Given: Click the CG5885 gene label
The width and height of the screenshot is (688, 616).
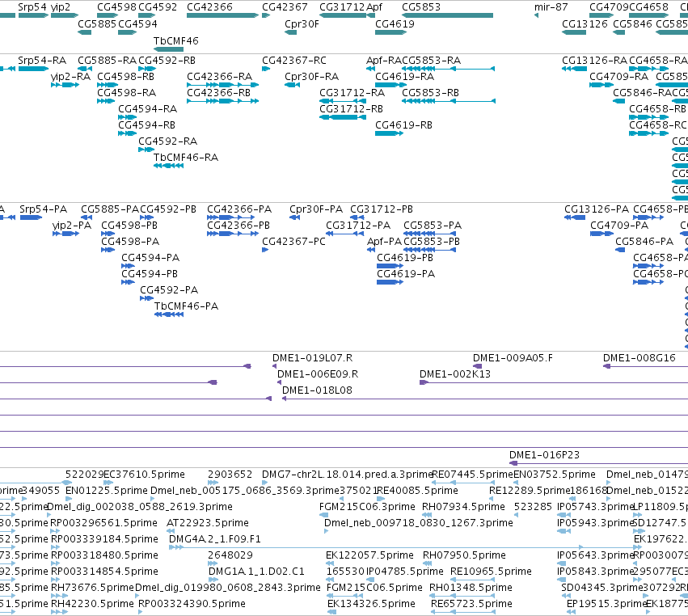Looking at the screenshot, I should (97, 23).
